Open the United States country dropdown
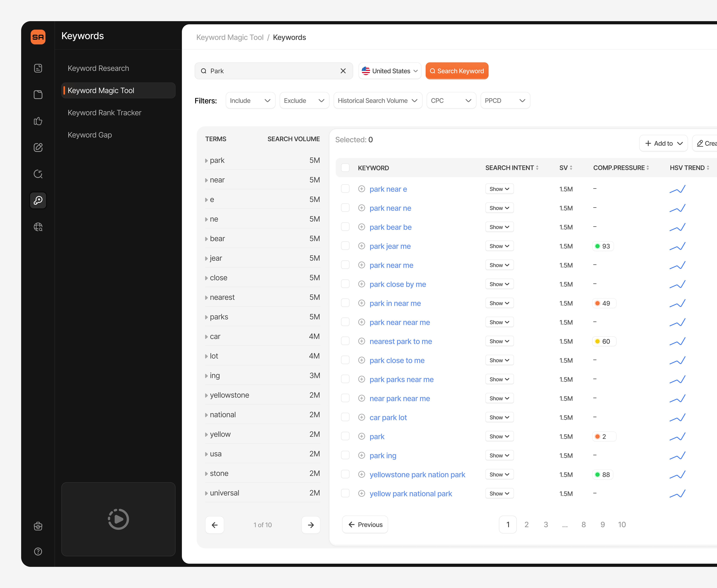 389,71
